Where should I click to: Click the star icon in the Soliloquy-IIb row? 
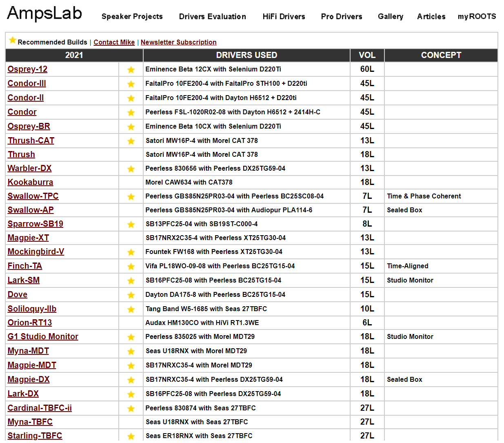(131, 309)
